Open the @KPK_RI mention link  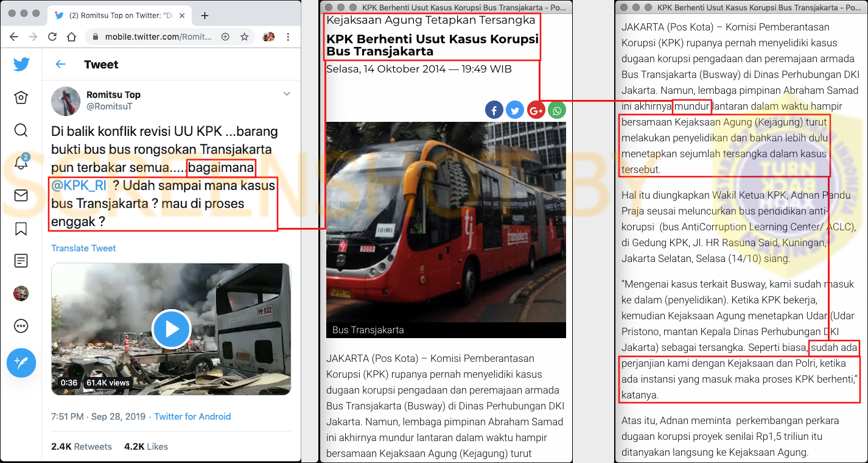pos(79,186)
